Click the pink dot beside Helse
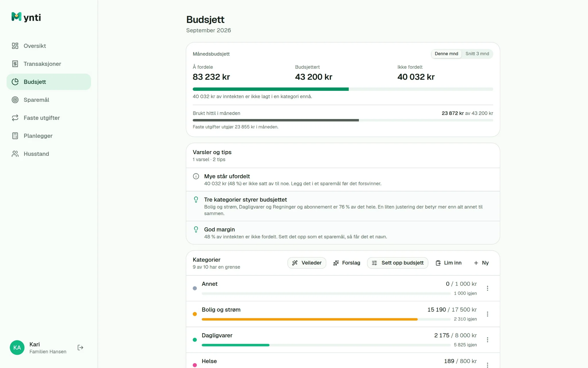This screenshot has width=588, height=368. [x=195, y=365]
